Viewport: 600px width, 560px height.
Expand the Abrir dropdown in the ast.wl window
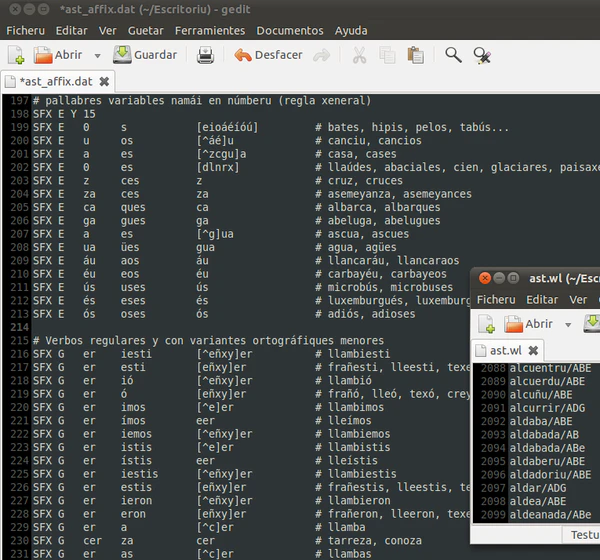(569, 324)
